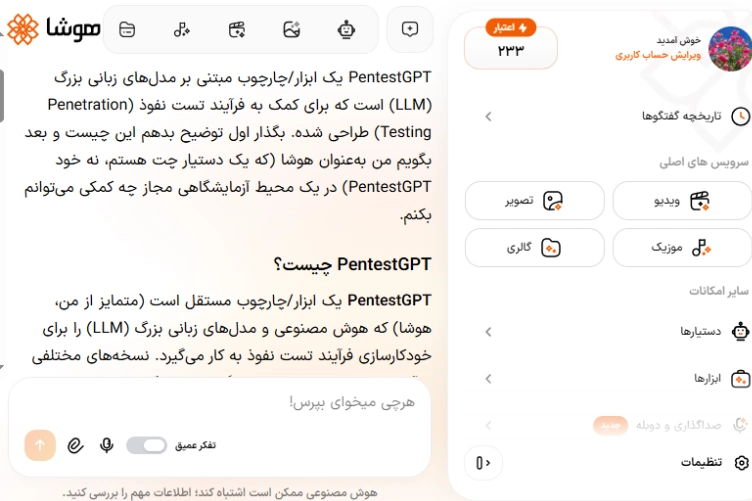The width and height of the screenshot is (752, 501).
Task: Collapse the sidebar panel button
Action: pyautogui.click(x=483, y=463)
